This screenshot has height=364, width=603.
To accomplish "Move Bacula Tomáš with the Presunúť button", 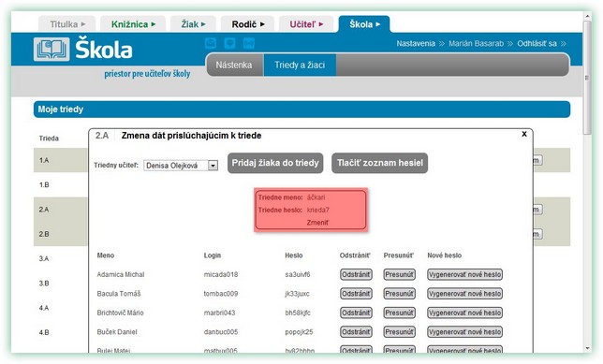I will [x=399, y=294].
